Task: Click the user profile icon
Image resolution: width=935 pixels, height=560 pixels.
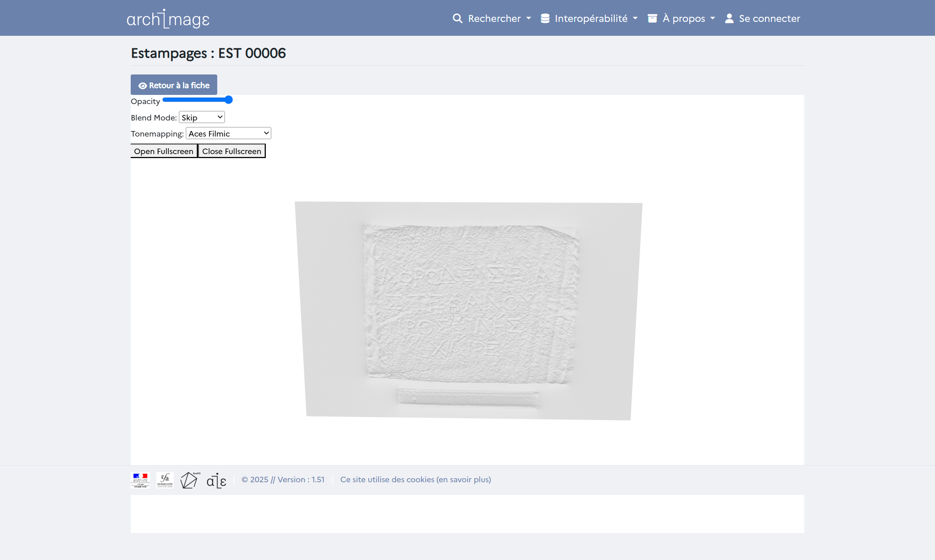Action: pyautogui.click(x=729, y=18)
